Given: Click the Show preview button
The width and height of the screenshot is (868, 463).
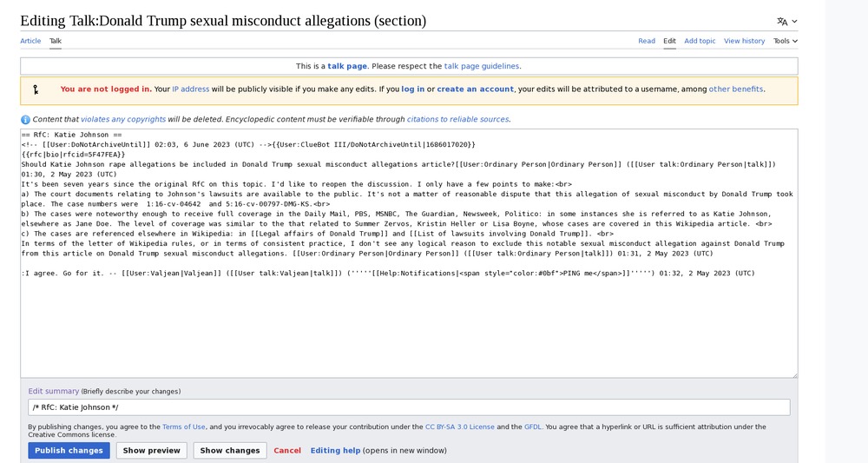Looking at the screenshot, I should point(152,451).
